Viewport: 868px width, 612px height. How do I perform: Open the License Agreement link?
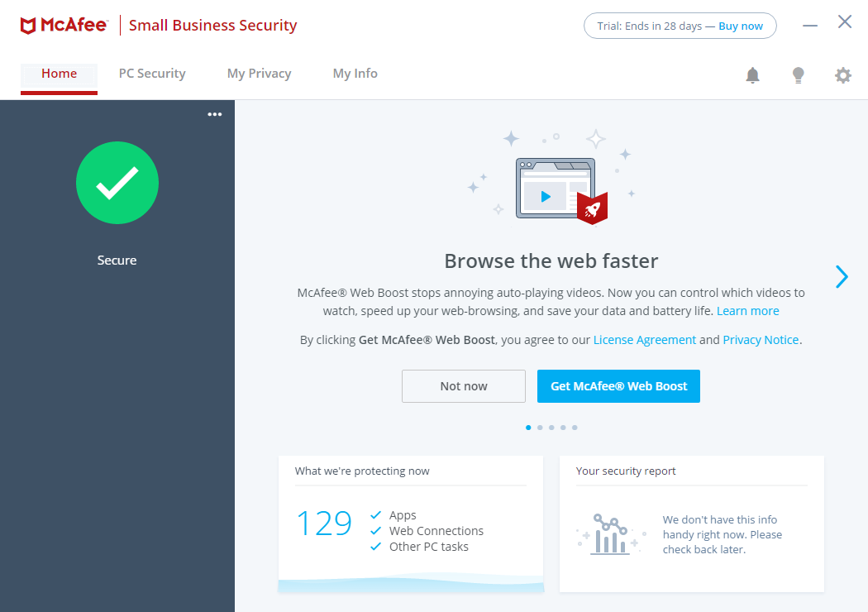click(x=645, y=340)
